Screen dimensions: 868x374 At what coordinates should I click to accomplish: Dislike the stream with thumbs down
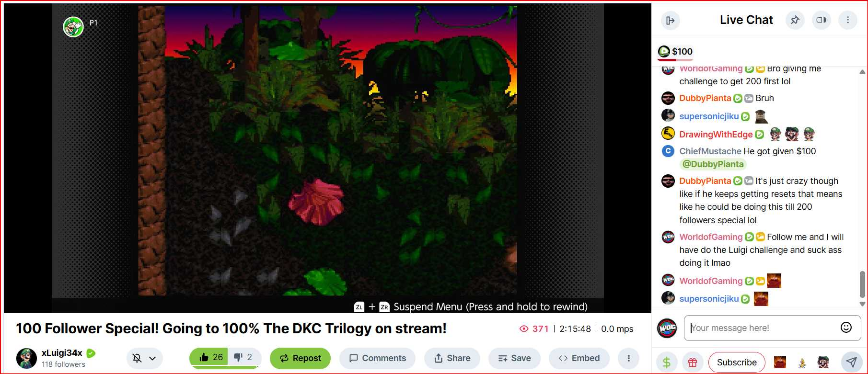(x=244, y=357)
